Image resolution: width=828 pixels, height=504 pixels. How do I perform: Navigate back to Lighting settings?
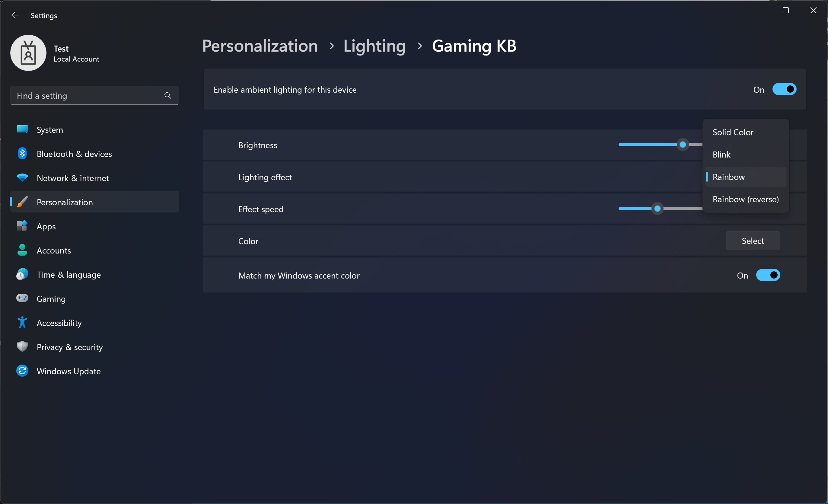point(374,45)
